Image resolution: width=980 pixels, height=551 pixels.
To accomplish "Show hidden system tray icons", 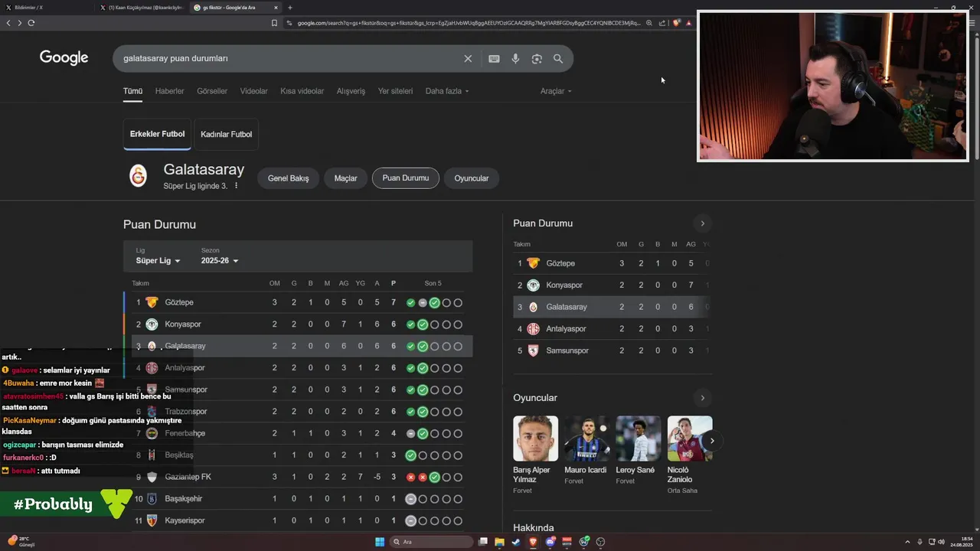I will click(x=909, y=542).
